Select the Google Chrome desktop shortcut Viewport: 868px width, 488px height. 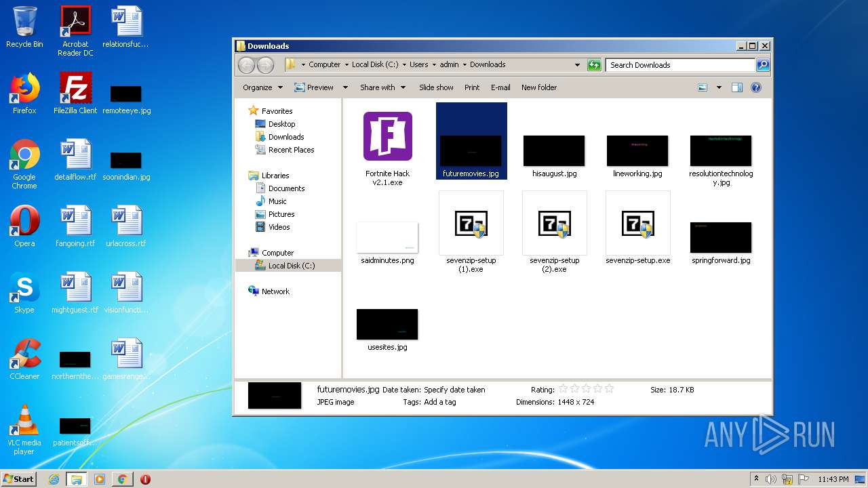(x=24, y=165)
